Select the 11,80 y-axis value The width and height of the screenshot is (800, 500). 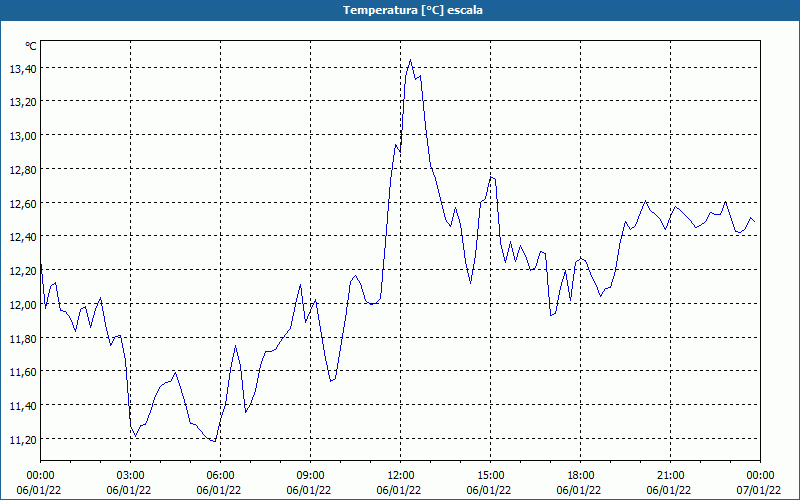pyautogui.click(x=23, y=338)
